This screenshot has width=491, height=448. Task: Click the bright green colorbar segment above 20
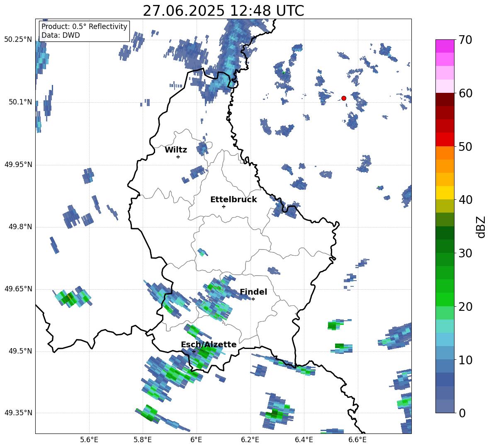(445, 299)
